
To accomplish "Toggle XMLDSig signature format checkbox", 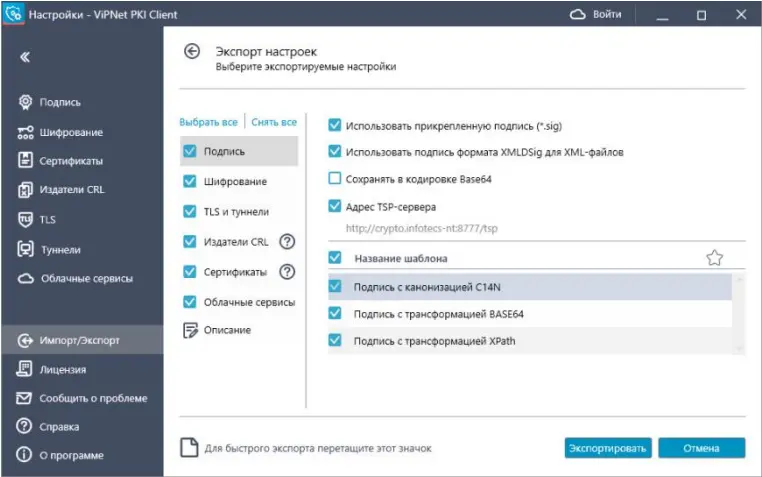I will pos(335,152).
